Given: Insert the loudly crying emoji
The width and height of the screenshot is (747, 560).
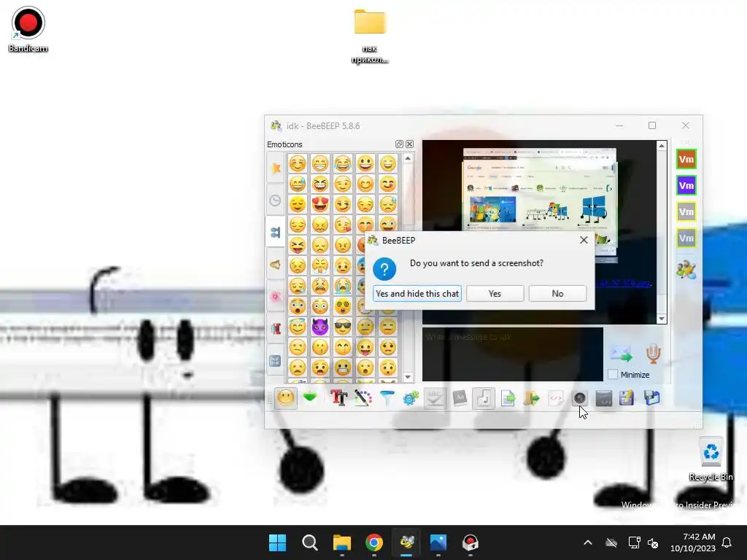Looking at the screenshot, I should (343, 286).
